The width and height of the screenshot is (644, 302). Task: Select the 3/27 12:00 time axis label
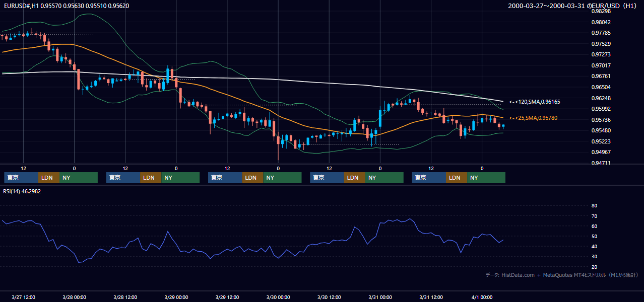23,297
